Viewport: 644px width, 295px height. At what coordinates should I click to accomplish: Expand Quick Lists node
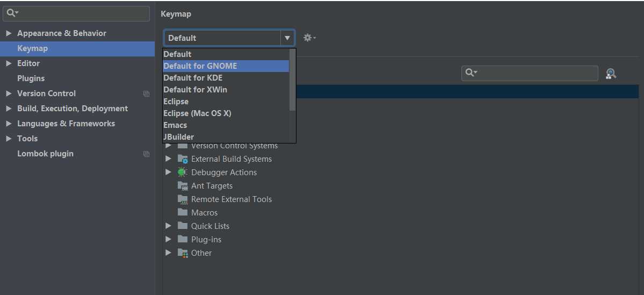tap(168, 226)
